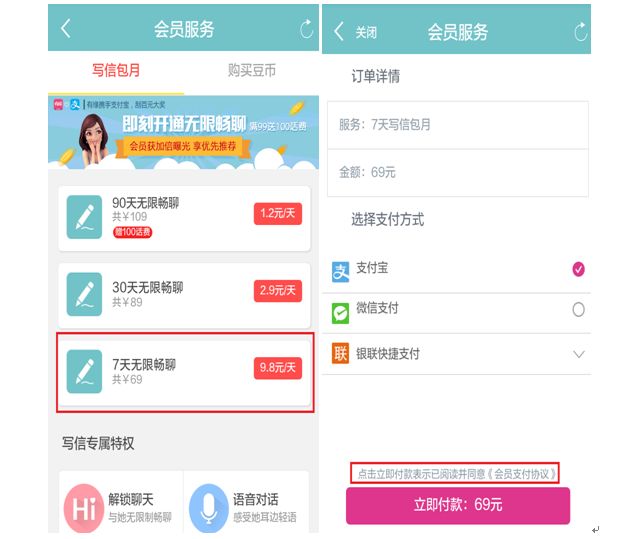
Task: Refresh the left membership page
Action: point(306,29)
